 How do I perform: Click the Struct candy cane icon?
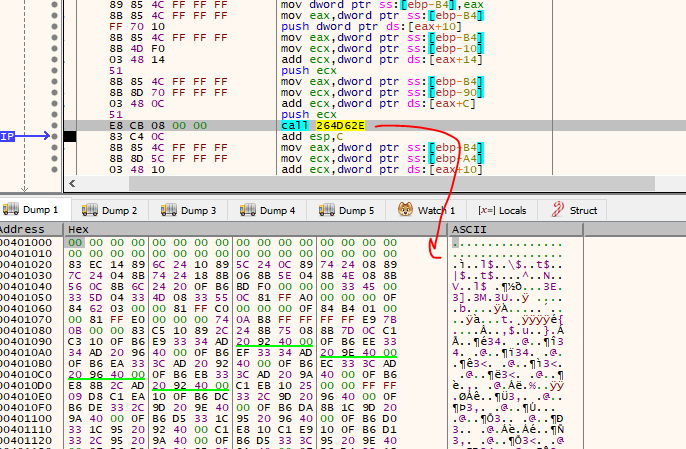pos(557,209)
